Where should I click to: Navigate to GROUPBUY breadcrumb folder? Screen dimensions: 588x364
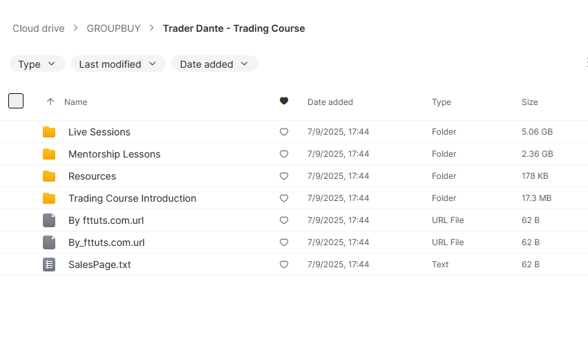point(113,28)
